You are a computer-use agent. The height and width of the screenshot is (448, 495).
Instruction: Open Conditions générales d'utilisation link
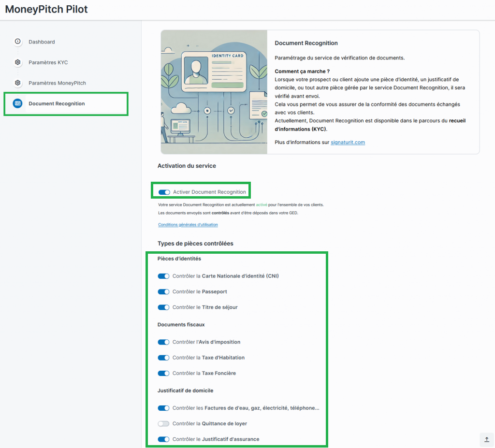[188, 225]
